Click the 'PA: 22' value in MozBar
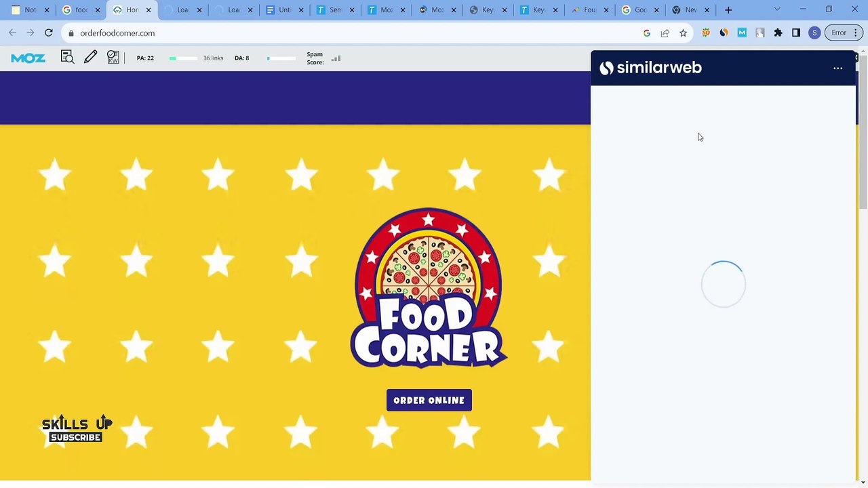Screen dimensions: 868x488 (145, 58)
